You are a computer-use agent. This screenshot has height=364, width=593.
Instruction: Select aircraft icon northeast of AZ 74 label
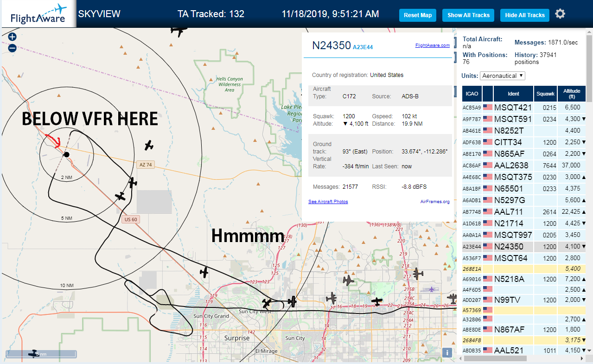(149, 146)
